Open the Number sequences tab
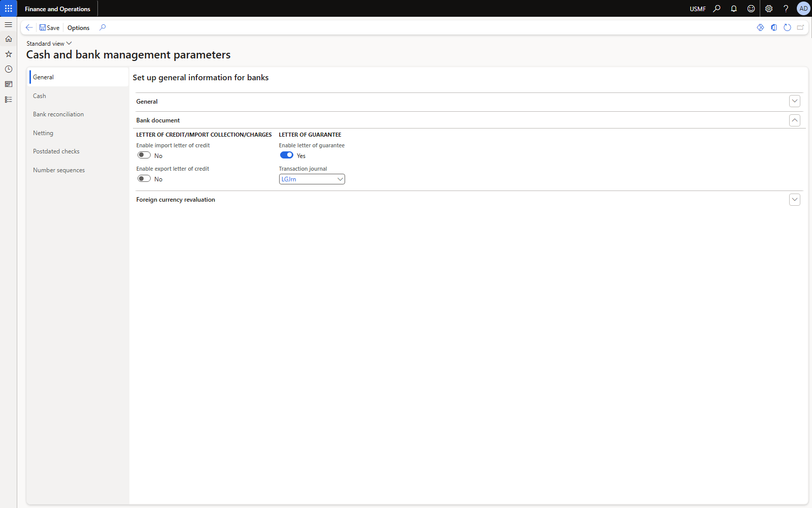Viewport: 812px width, 508px height. 79,170
